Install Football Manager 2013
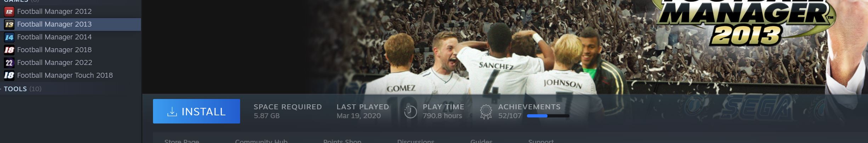The width and height of the screenshot is (868, 143). click(x=197, y=111)
